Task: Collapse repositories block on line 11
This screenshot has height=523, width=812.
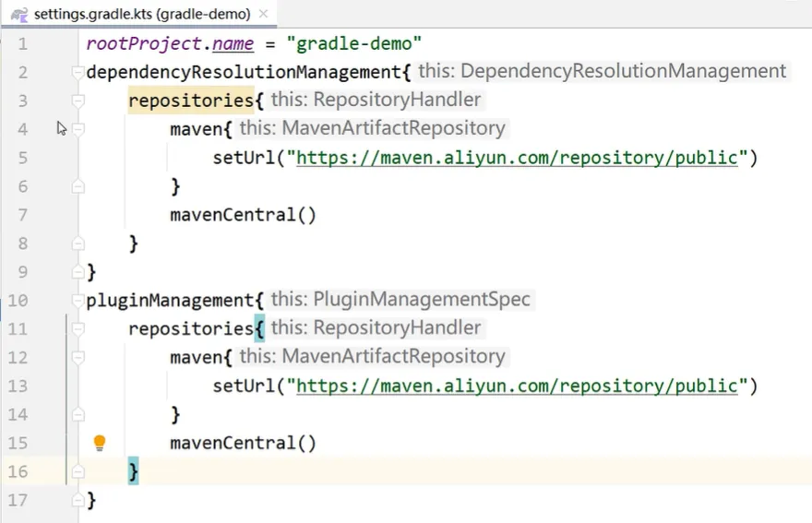Action: pos(78,328)
